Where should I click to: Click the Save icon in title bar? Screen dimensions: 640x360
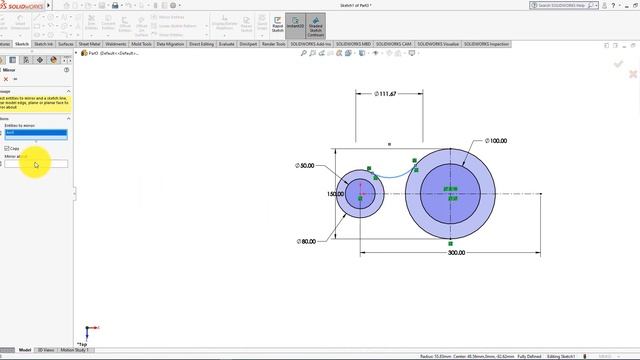(102, 5)
